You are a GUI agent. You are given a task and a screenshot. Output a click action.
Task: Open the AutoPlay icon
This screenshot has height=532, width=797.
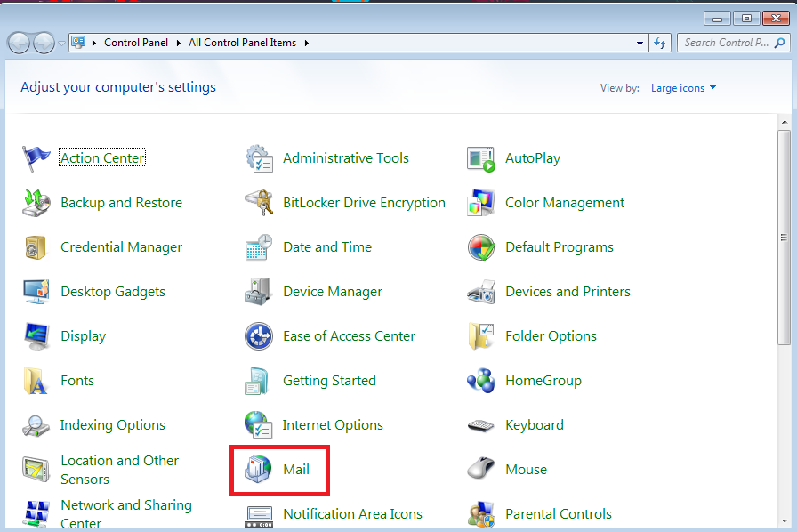481,159
